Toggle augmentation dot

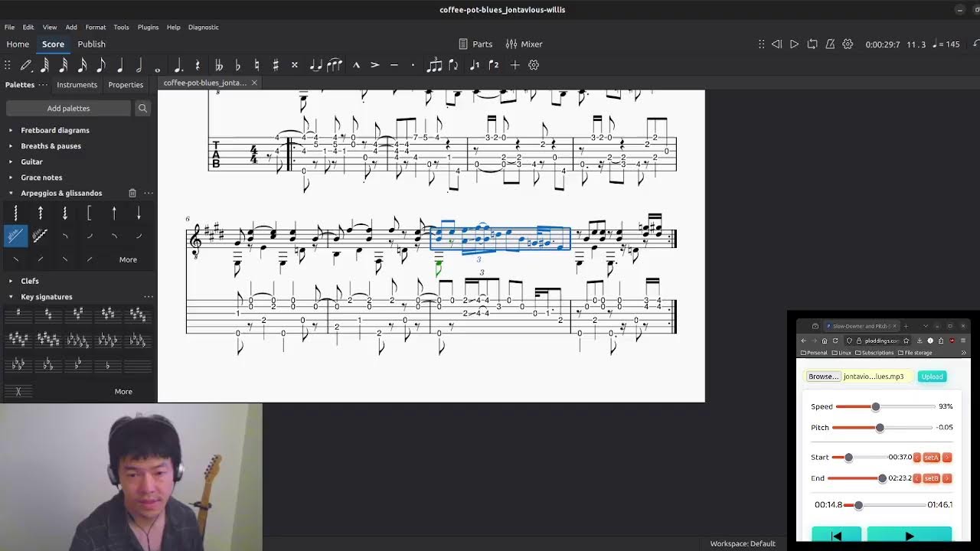tap(178, 65)
